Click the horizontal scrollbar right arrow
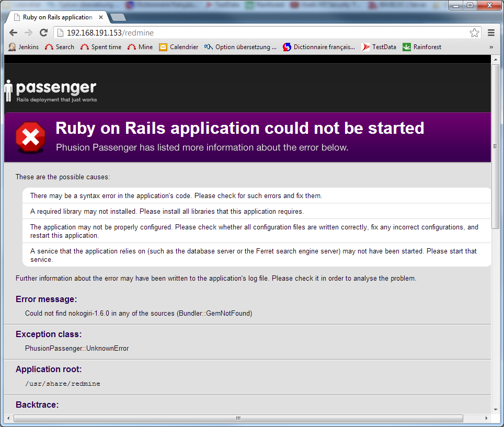This screenshot has height=427, width=504. point(486,418)
